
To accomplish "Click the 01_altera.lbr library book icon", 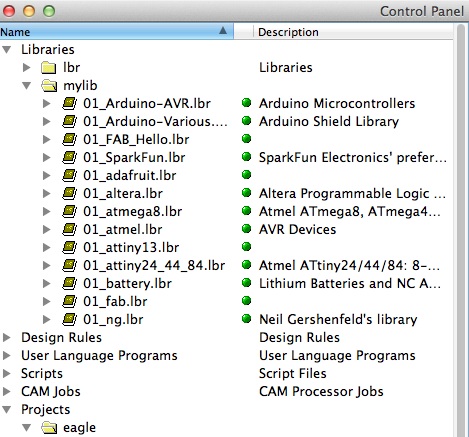I will [70, 193].
